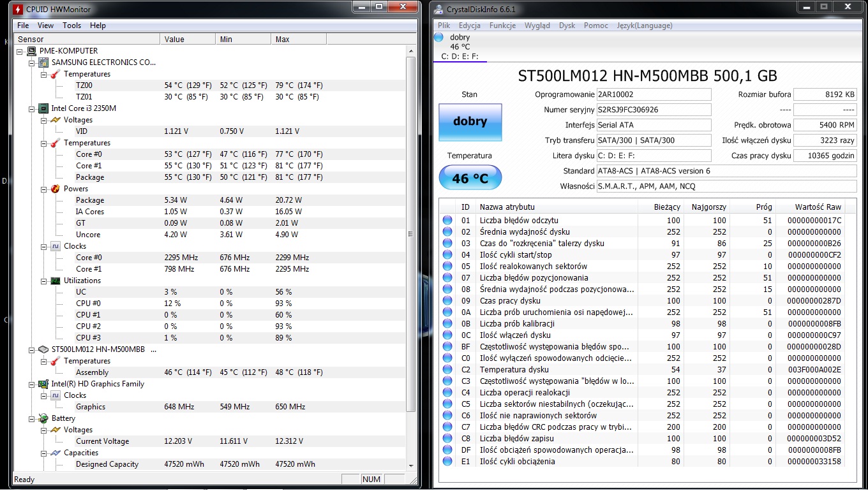Click the disk health circle above drive letters

pos(438,37)
